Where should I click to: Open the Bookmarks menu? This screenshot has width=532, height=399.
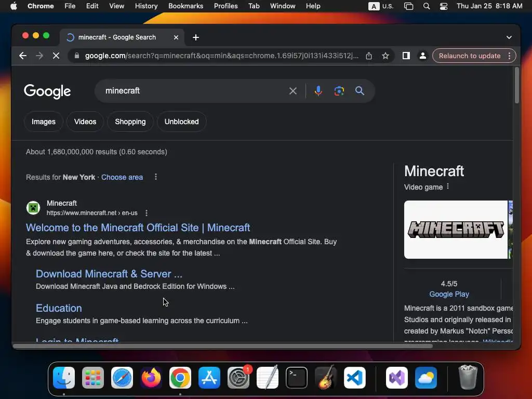click(185, 6)
